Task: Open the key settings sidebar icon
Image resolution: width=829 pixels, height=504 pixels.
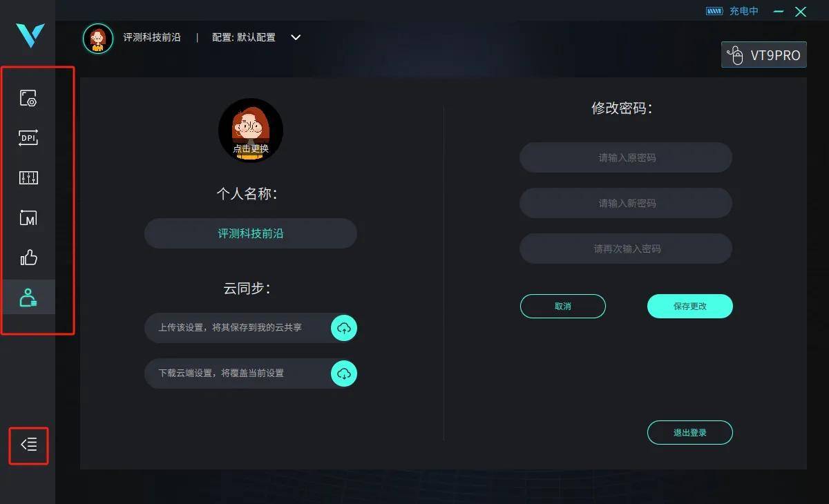Action: pyautogui.click(x=28, y=98)
